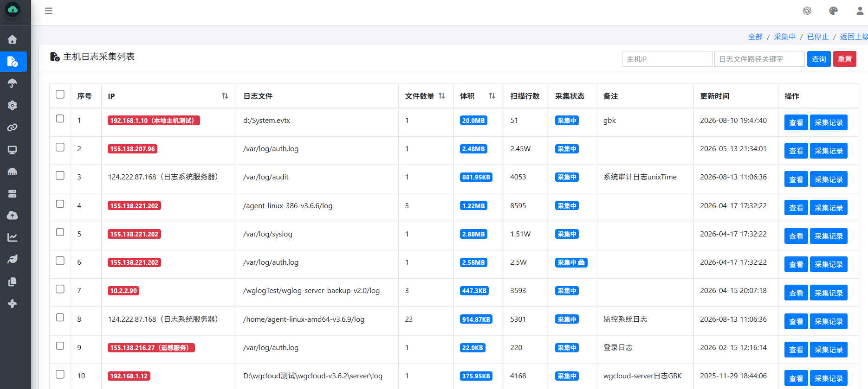Click the 采集状态 column header
Viewport: 868px width, 389px height.
570,96
